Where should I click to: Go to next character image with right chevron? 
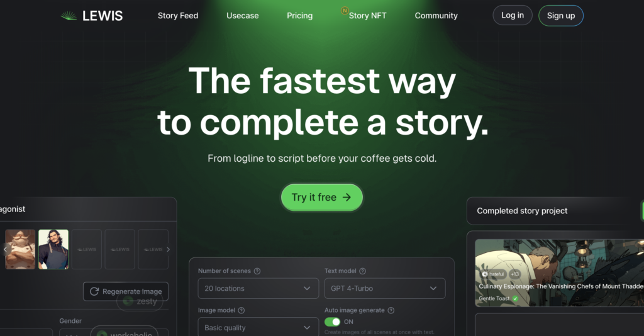point(168,249)
